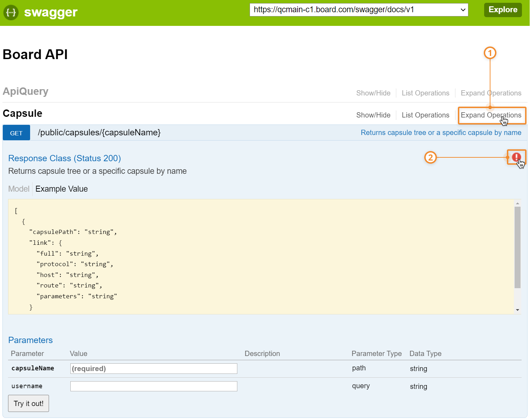The image size is (530, 420).
Task: Click the '"protocol": "string"' JSON line
Action: click(75, 264)
